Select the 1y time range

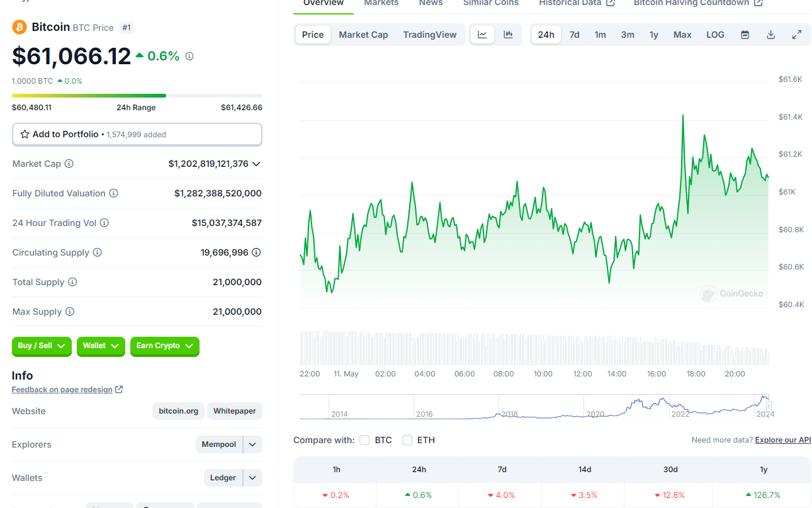[x=654, y=35]
